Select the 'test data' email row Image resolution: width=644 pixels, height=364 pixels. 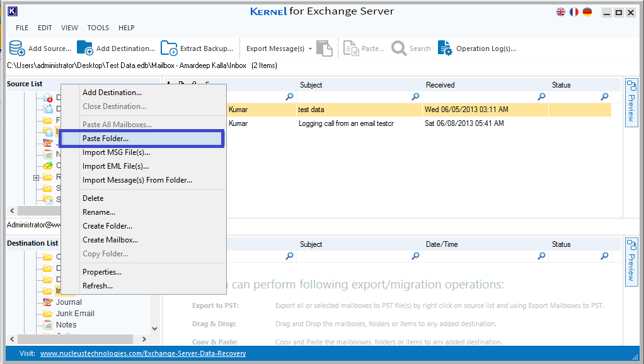pyautogui.click(x=418, y=110)
